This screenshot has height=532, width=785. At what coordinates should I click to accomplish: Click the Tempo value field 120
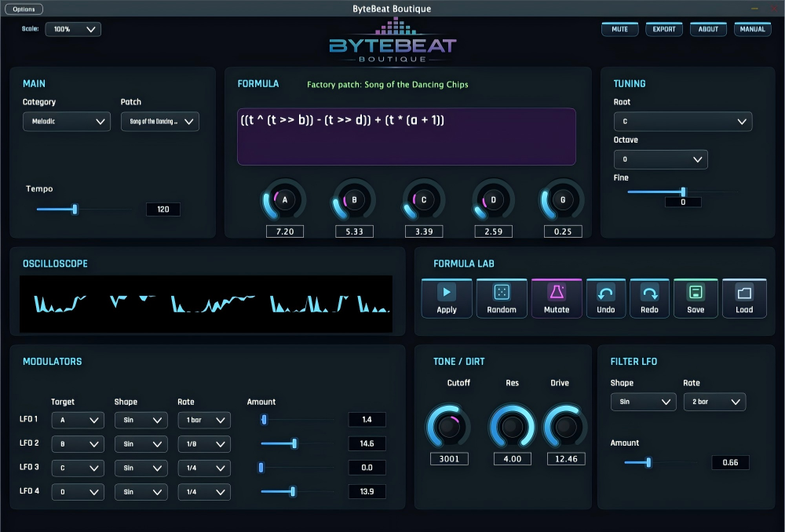[x=163, y=210]
